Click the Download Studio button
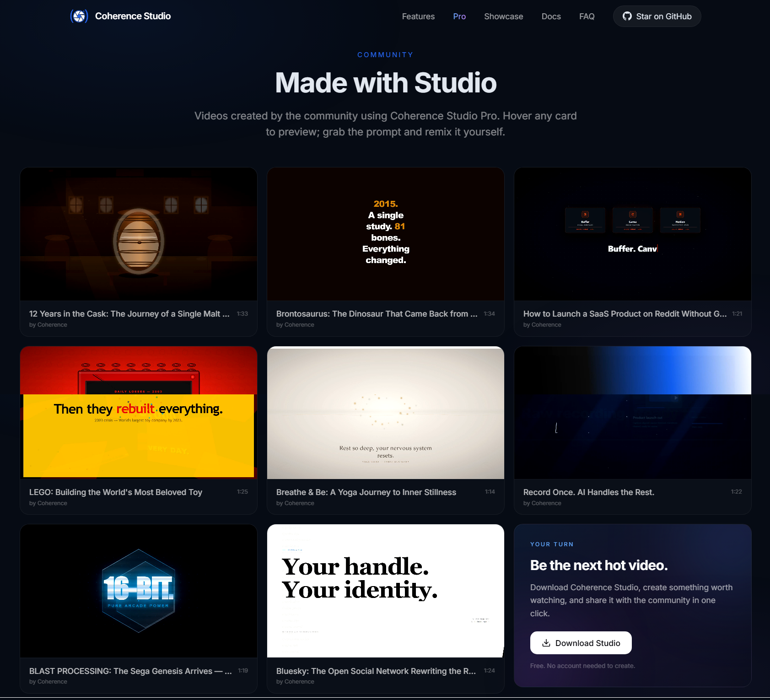Viewport: 770px width, 700px height. click(581, 643)
